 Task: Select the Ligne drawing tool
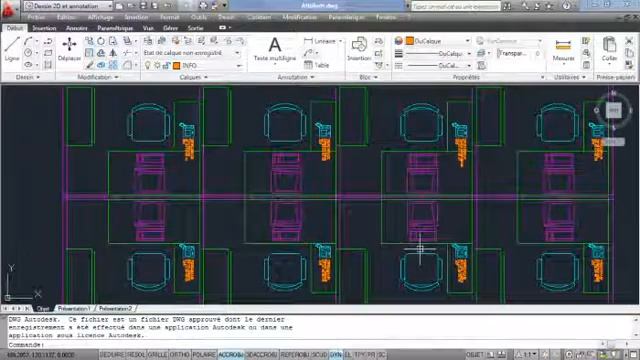[12, 49]
